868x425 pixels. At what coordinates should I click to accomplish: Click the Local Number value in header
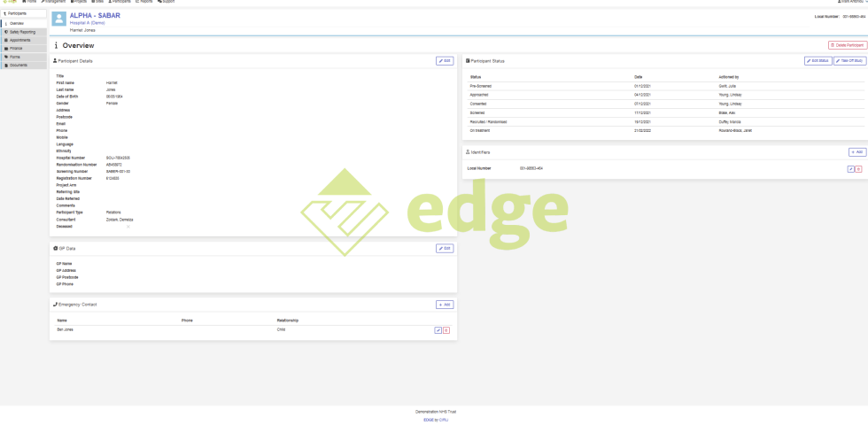(854, 17)
